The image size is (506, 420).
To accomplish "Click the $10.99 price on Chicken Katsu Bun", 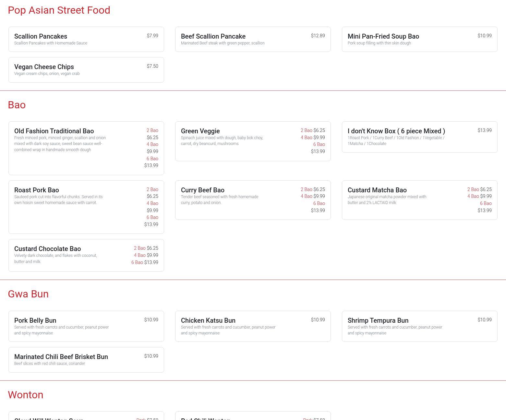I will [x=318, y=320].
